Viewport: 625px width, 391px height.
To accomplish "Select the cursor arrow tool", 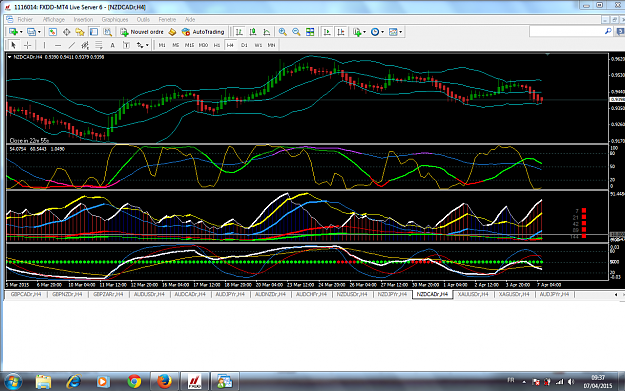I will pos(13,45).
